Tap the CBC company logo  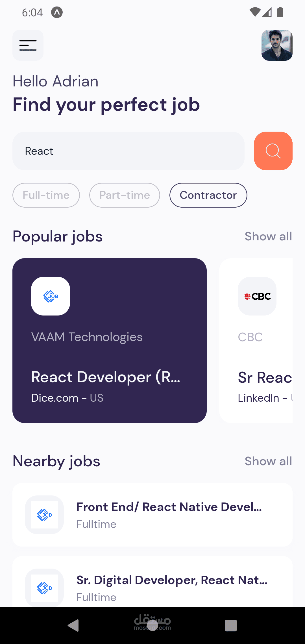[x=257, y=296]
